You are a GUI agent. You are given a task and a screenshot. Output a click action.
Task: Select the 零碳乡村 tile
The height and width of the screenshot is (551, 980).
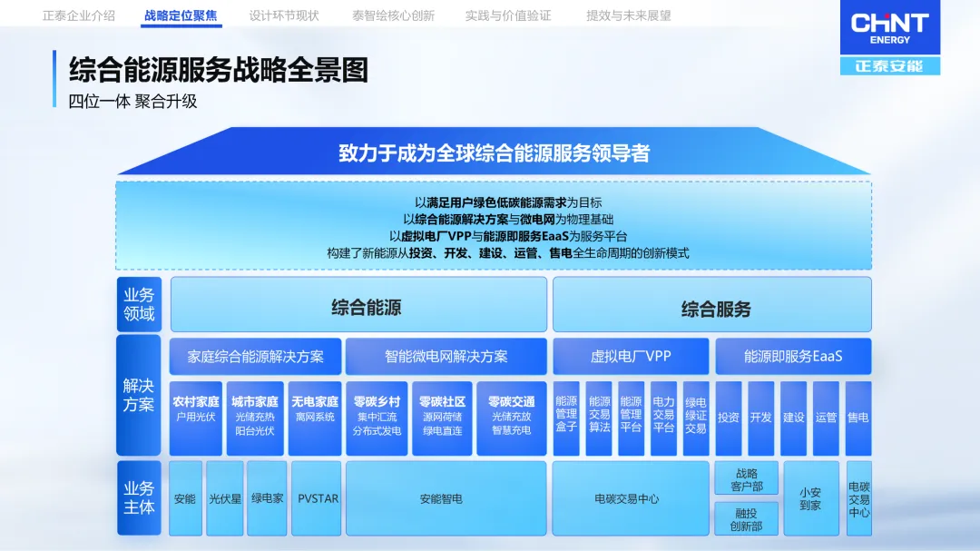point(377,418)
